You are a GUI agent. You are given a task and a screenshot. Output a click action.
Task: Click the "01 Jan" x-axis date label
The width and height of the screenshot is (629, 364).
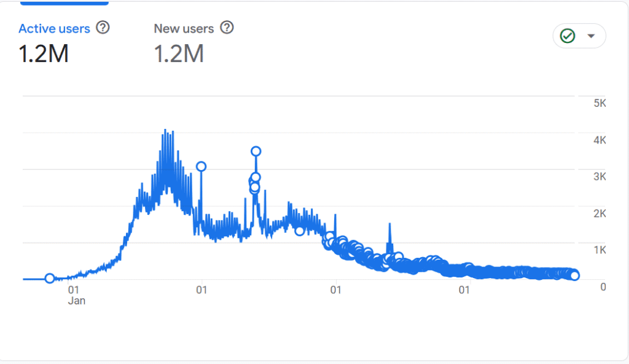point(75,295)
